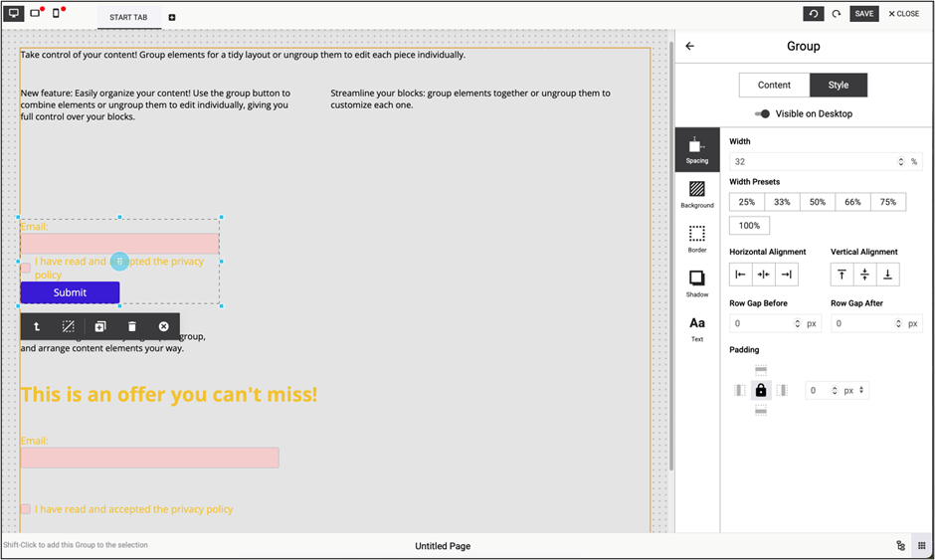Delete the group using trash icon

pos(132,326)
